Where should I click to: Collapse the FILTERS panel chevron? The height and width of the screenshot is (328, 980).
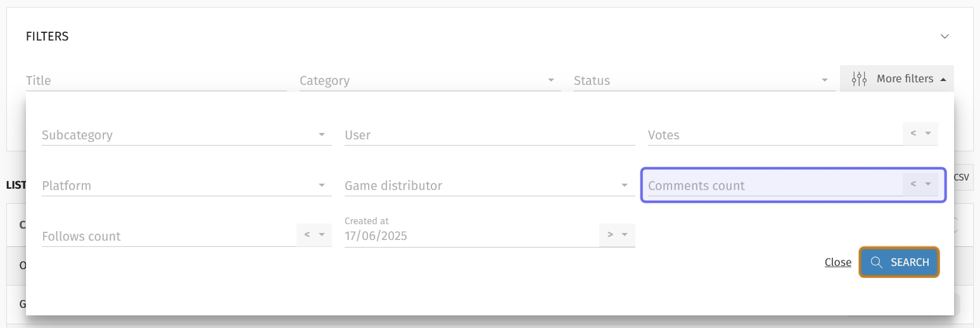pyautogui.click(x=945, y=36)
